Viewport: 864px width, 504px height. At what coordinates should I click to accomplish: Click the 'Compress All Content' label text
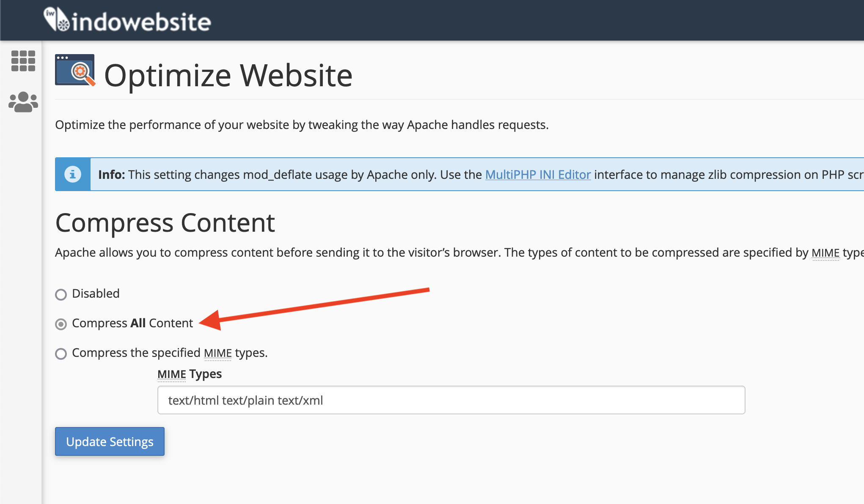[x=132, y=323]
